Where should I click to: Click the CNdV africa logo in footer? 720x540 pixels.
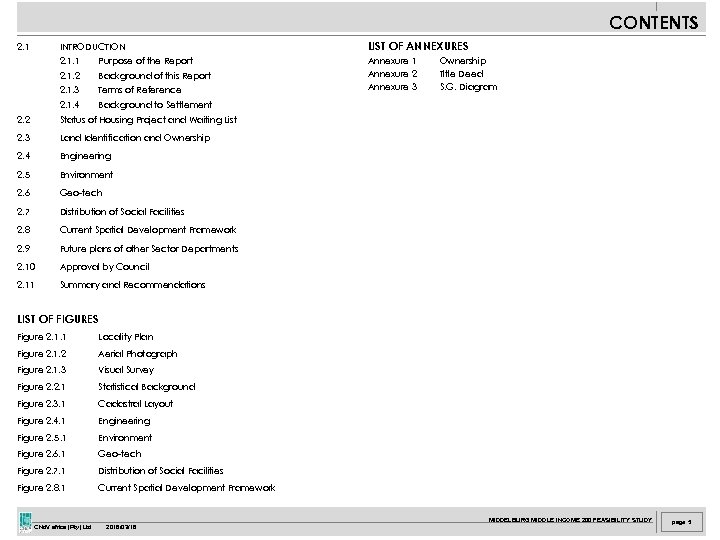tap(25, 523)
